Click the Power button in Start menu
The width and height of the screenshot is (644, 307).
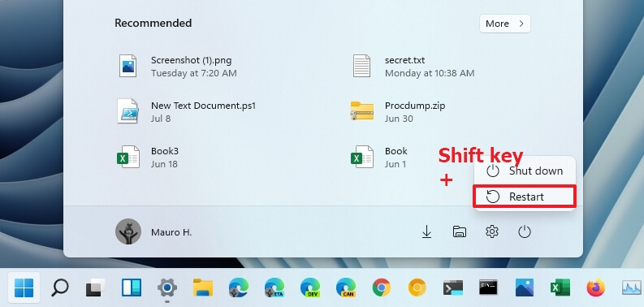(525, 232)
